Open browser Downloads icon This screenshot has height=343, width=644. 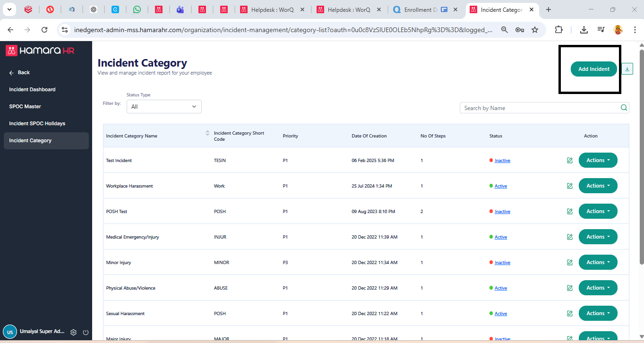584,30
